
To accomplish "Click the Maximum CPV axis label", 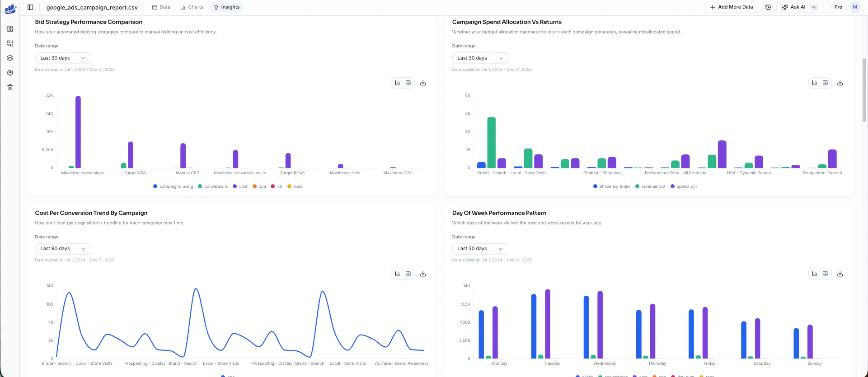I will [398, 173].
